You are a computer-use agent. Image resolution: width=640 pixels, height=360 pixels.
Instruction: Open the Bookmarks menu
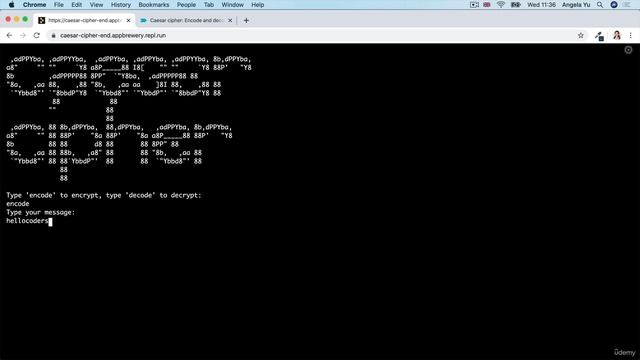[154, 5]
